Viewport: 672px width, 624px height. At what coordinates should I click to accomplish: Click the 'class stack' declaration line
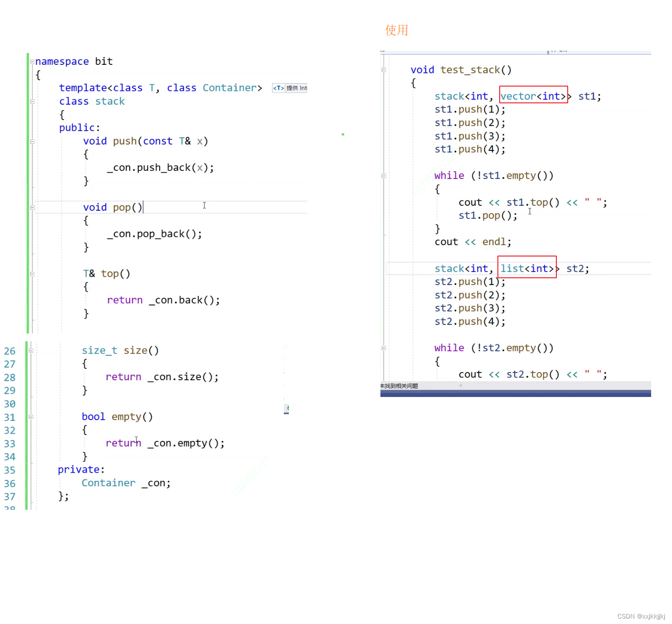(92, 102)
